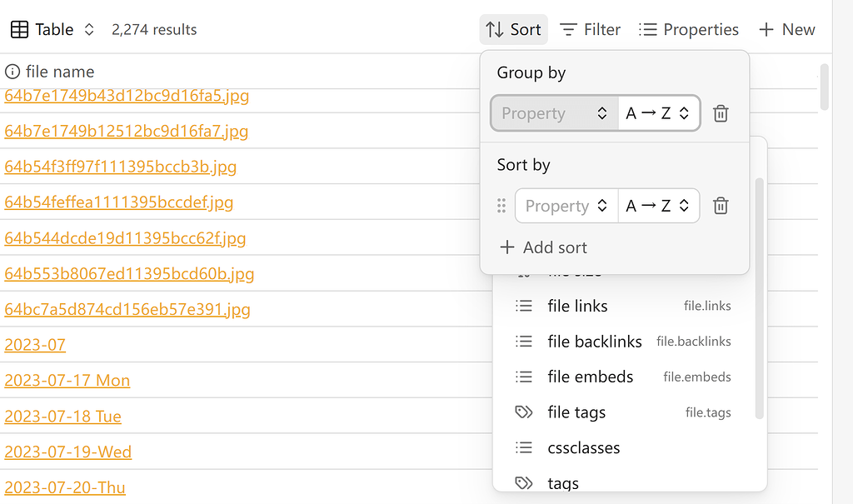Open the Filter options
The width and height of the screenshot is (853, 504).
pyautogui.click(x=591, y=29)
